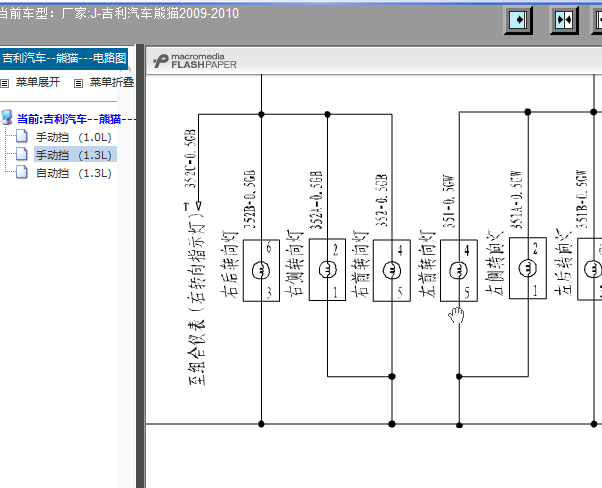Click the Macromedia FlashPaper logo
The height and width of the screenshot is (488, 602).
click(x=195, y=61)
